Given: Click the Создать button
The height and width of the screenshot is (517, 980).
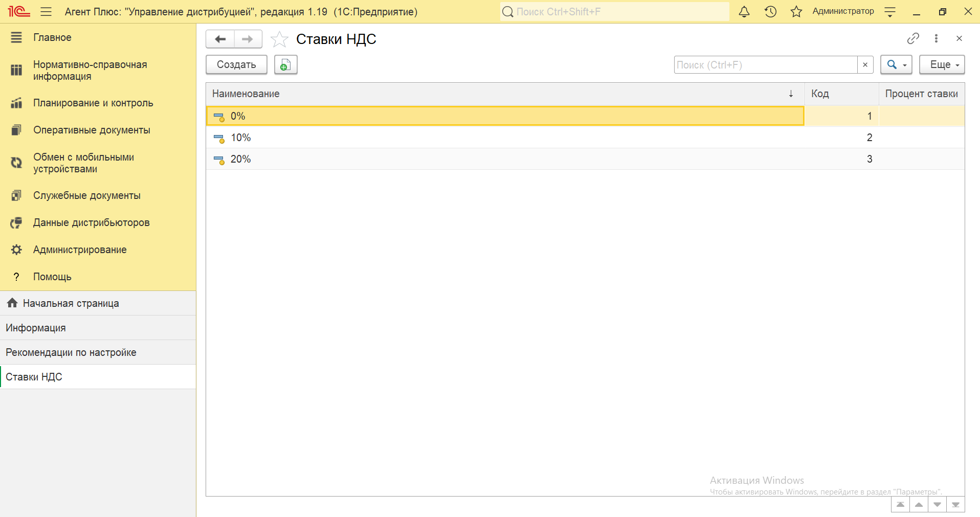Looking at the screenshot, I should click(236, 65).
